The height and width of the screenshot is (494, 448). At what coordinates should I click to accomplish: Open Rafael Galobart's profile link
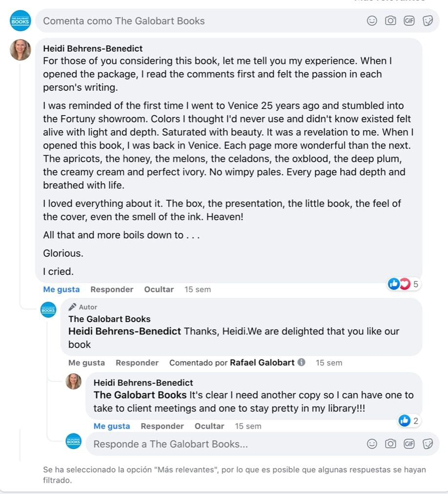tap(262, 363)
